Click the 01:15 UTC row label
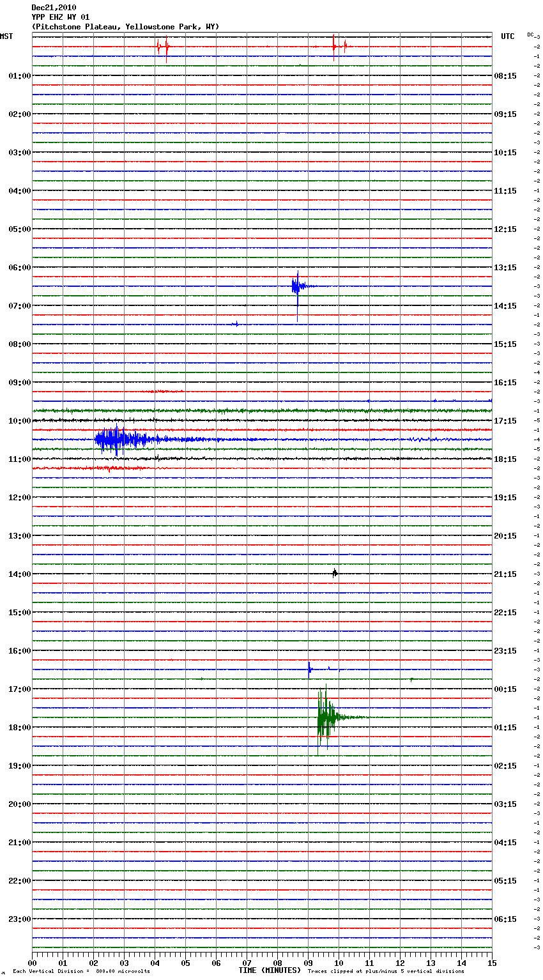This screenshot has height=980, width=543. pyautogui.click(x=505, y=728)
